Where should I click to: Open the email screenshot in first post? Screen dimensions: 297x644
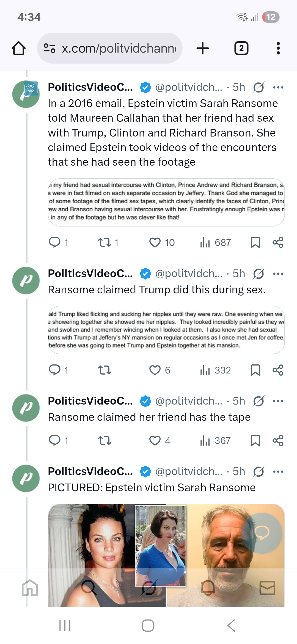click(166, 202)
